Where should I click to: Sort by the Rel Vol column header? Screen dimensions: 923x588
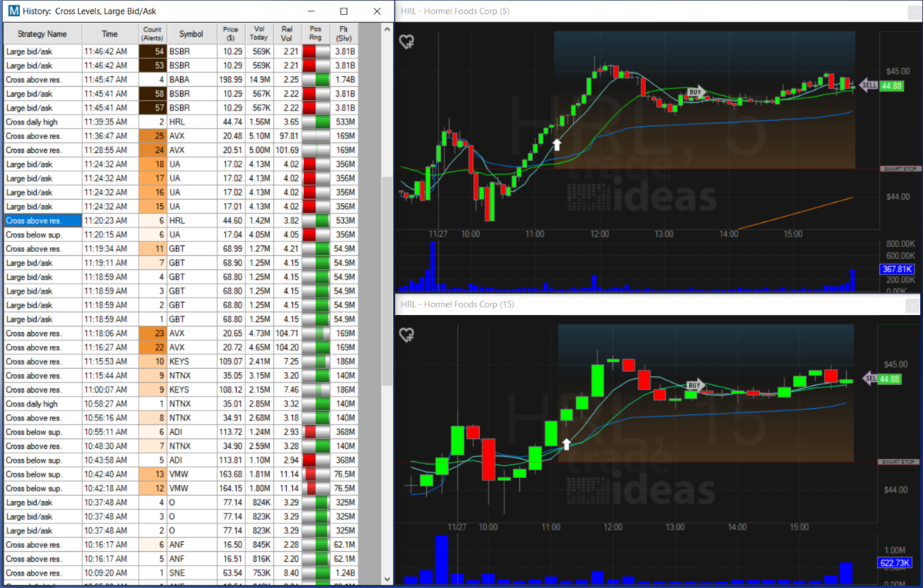(x=287, y=34)
